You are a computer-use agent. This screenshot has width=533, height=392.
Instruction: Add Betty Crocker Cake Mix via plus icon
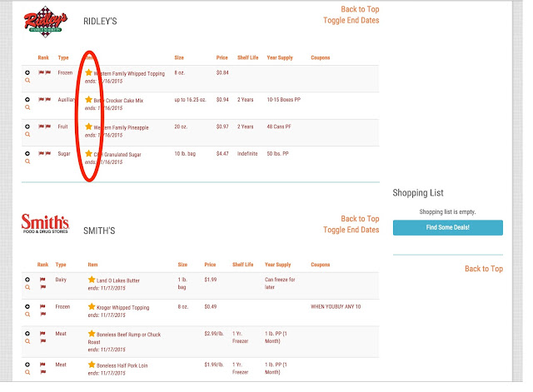click(x=27, y=100)
